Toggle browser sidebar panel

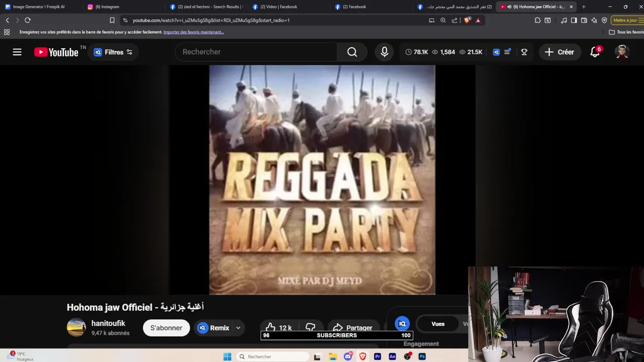(x=574, y=20)
